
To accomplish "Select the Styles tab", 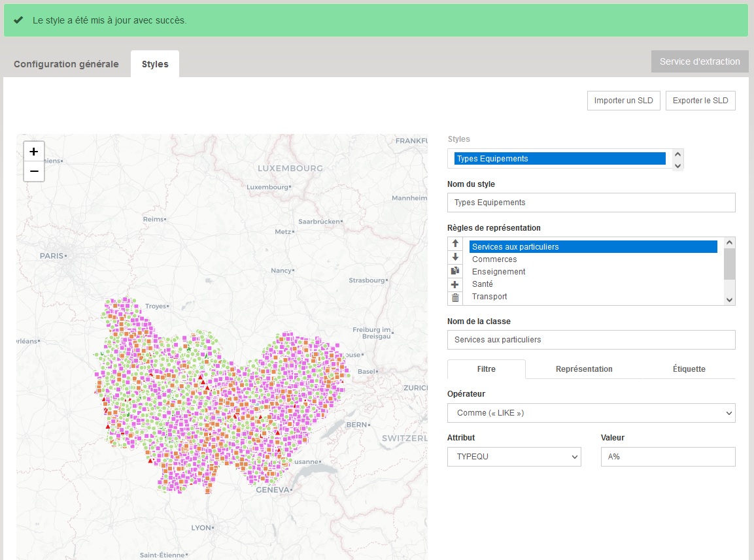I will pos(155,64).
